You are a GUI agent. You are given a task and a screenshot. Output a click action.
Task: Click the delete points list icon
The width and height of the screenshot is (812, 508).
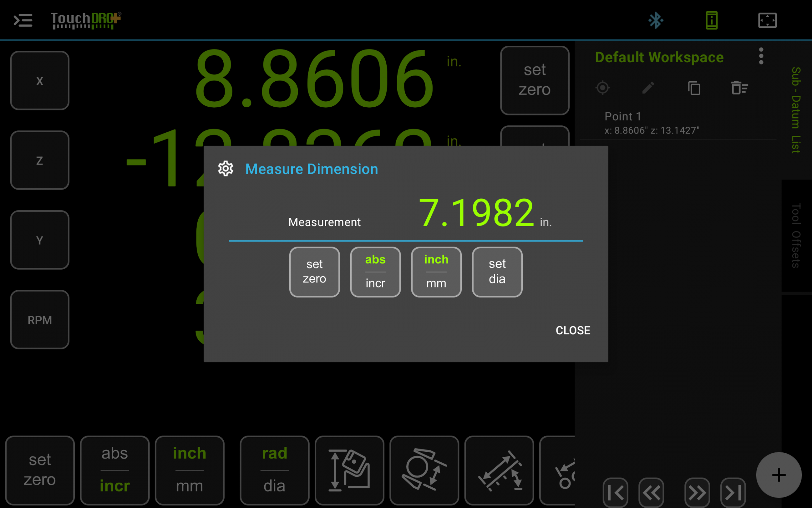pos(739,88)
